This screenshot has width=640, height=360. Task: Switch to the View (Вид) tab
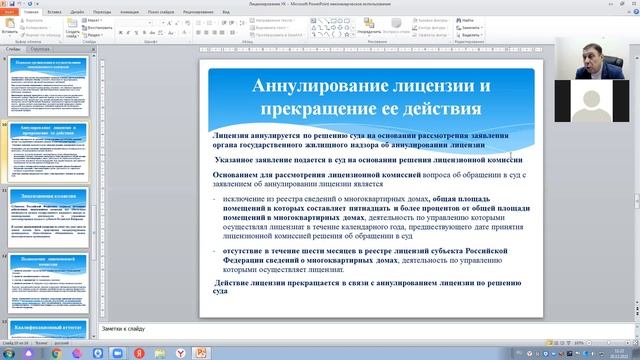pyautogui.click(x=226, y=12)
